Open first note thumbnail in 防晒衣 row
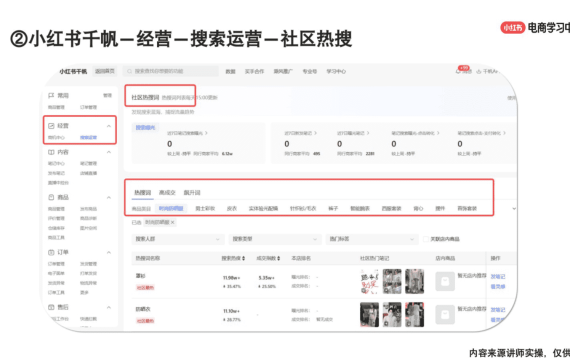Screen dimensions: 570x360 click(369, 315)
